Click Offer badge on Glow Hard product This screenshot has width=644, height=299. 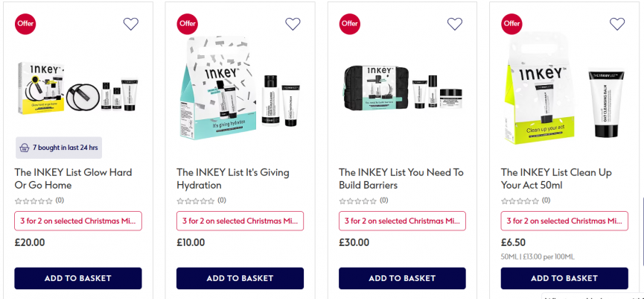click(x=25, y=24)
